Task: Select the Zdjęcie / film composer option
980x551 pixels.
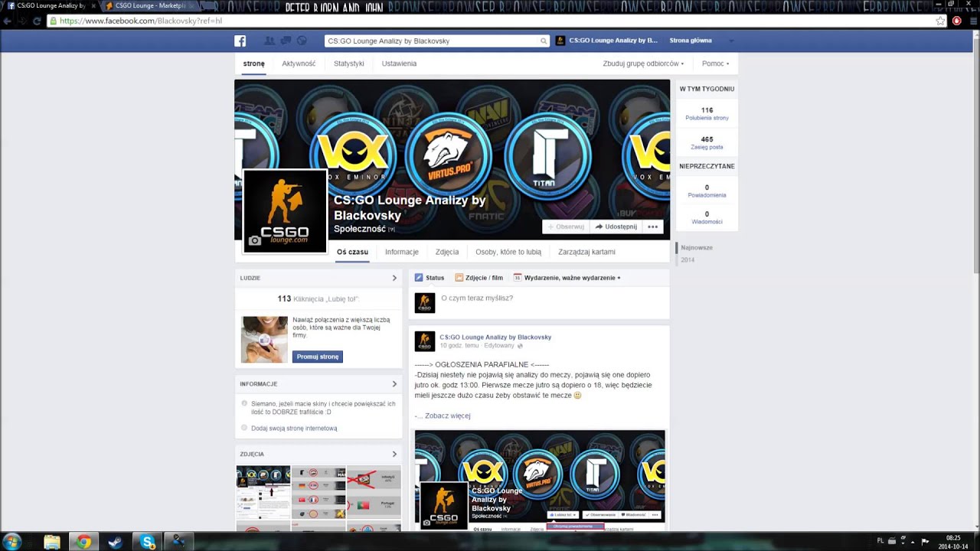Action: [479, 278]
